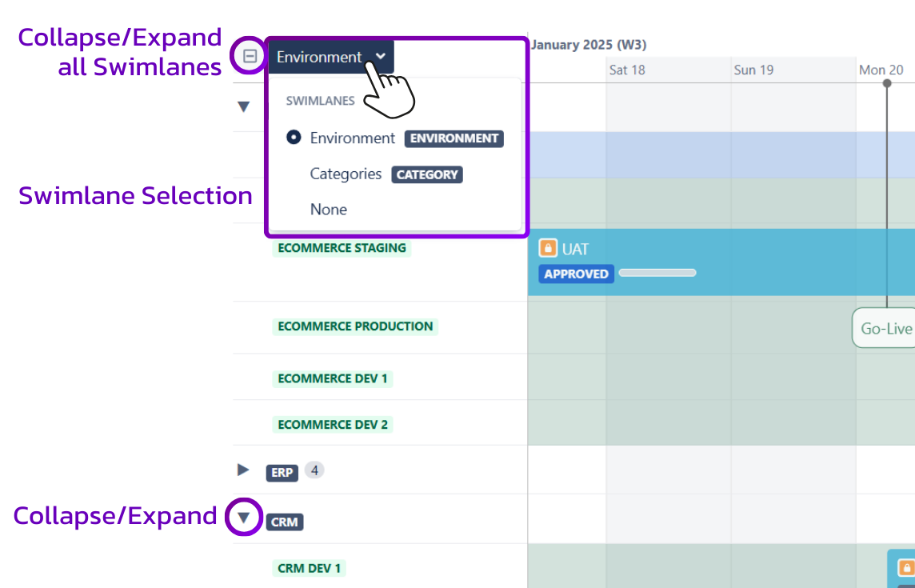Viewport: 915px width, 588px height.
Task: Click the orange lock icon on UAT
Action: pos(548,248)
